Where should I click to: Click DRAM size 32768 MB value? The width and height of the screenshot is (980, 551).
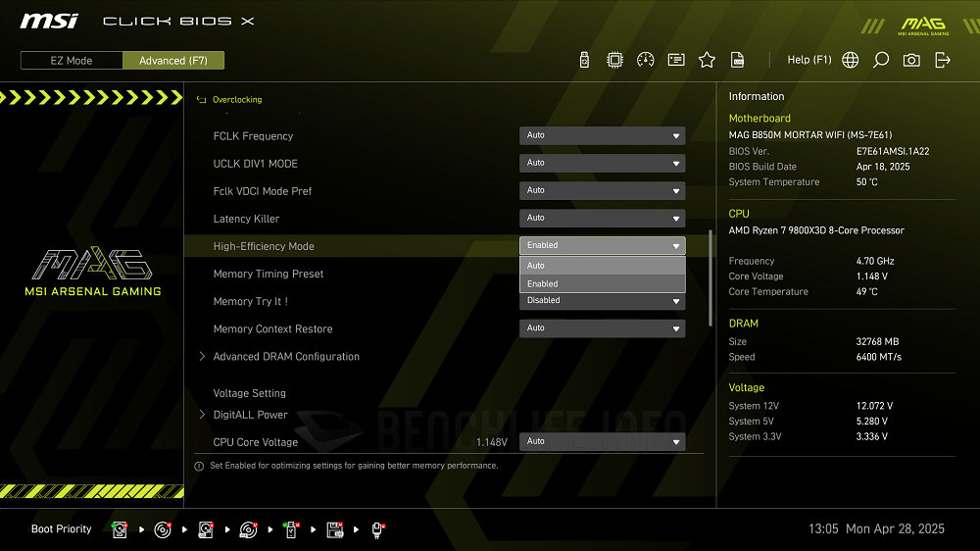[877, 342]
